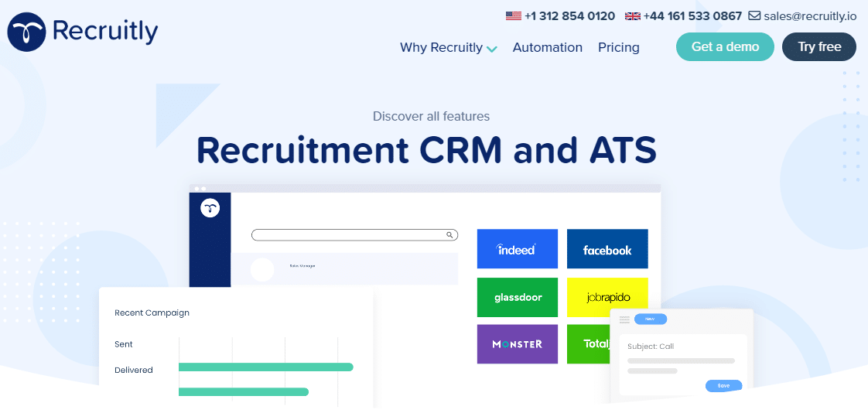Viewport: 868px width, 420px height.
Task: Call the US number +1 312 854 0120
Action: point(569,16)
